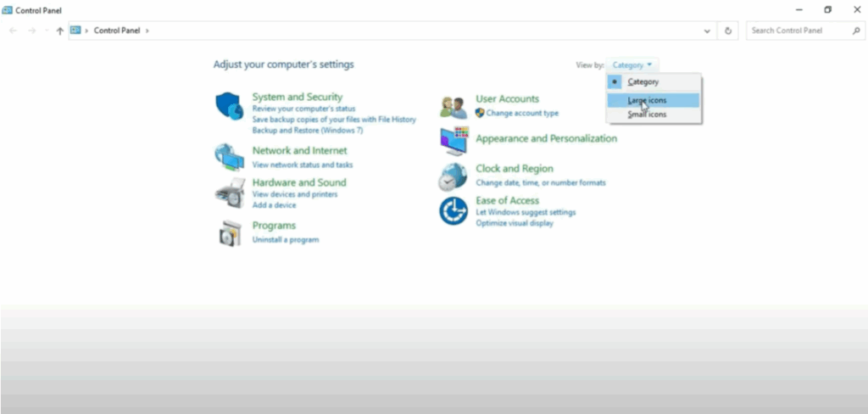Click the Clock and Region globe icon

click(453, 176)
